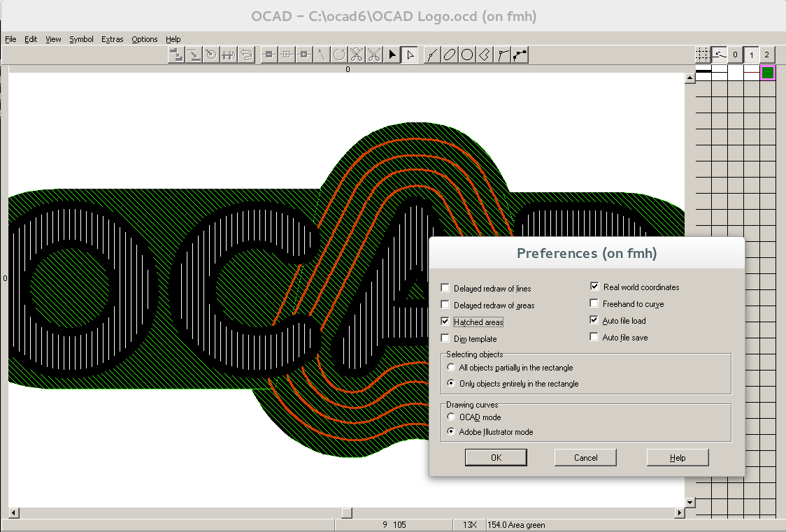Screen dimensions: 786x532
Task: Click the looping return-arrow toolbar icon
Action: pos(246,55)
